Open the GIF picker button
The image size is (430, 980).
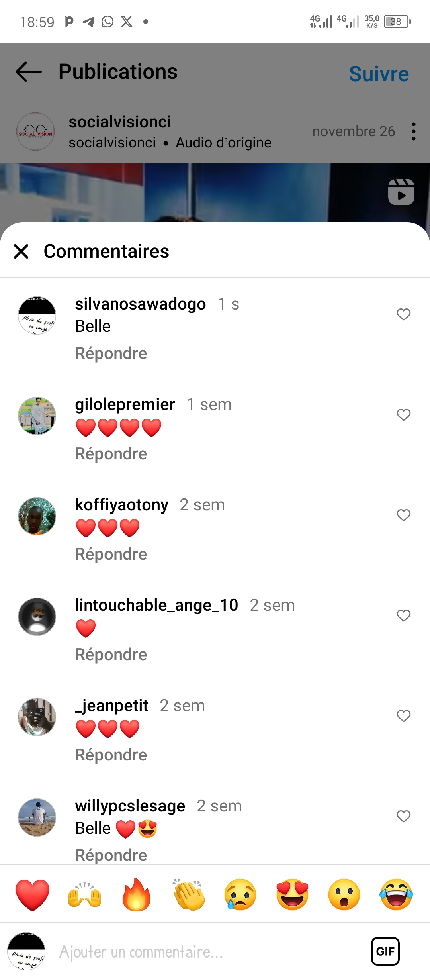(x=385, y=951)
